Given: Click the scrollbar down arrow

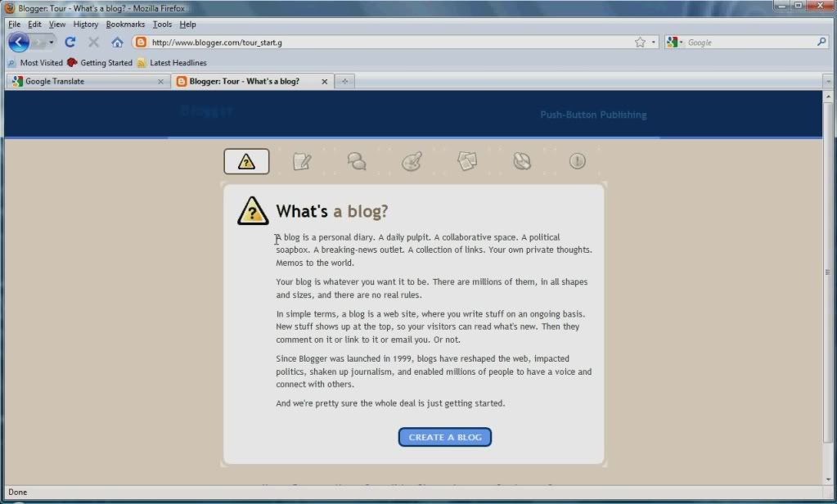Looking at the screenshot, I should click(x=828, y=479).
